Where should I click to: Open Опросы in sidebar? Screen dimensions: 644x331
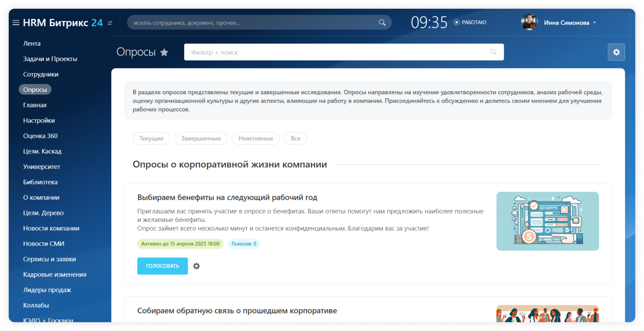coord(35,90)
